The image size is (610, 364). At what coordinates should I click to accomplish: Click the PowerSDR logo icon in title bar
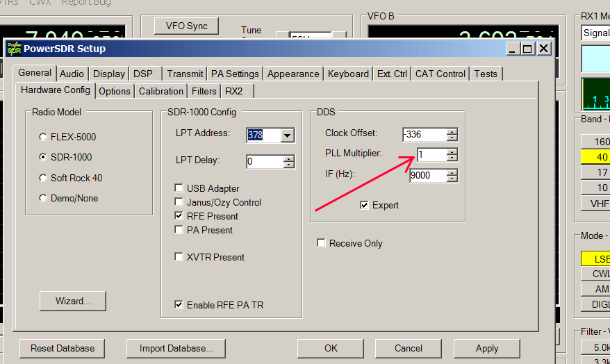tap(14, 49)
